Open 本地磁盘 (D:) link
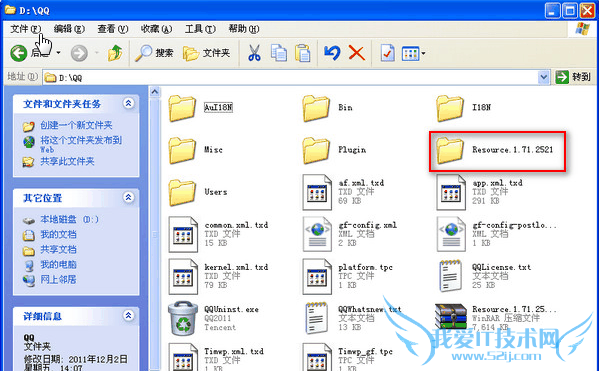Image resolution: width=599 pixels, height=371 pixels. click(69, 219)
